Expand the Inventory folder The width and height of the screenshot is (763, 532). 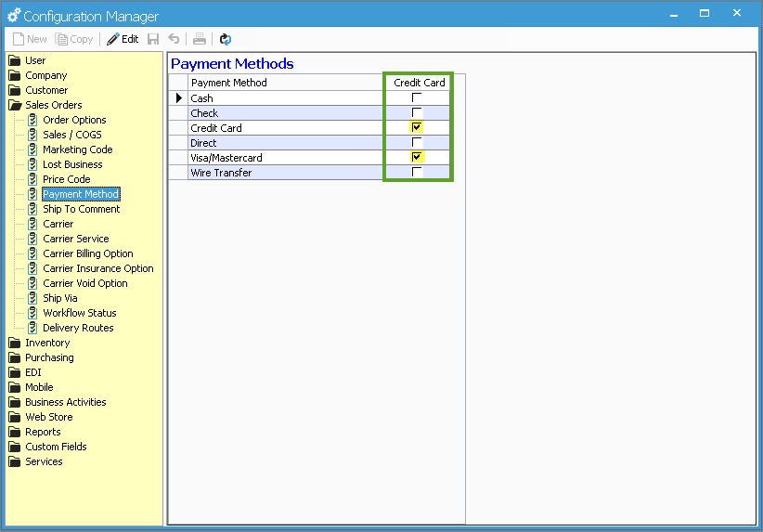coord(39,343)
